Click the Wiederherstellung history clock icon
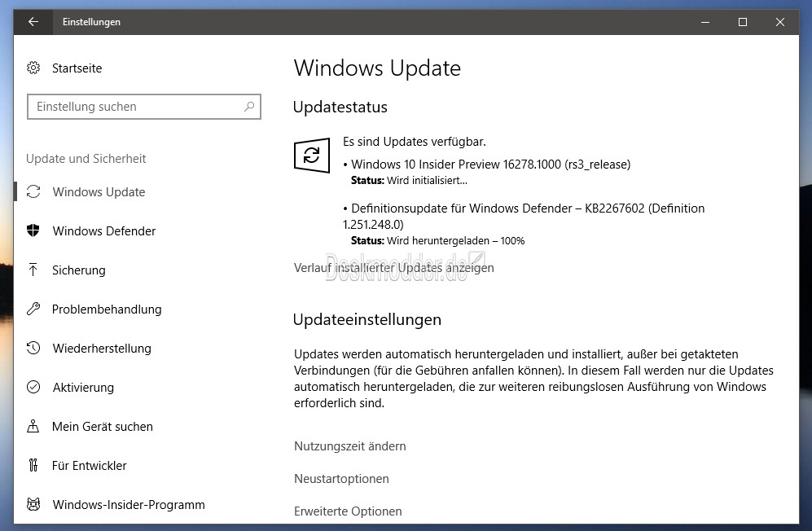Image resolution: width=812 pixels, height=531 pixels. 33,348
